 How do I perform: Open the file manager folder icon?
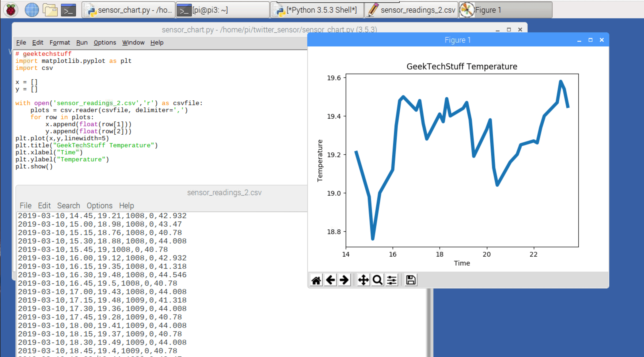click(x=50, y=10)
